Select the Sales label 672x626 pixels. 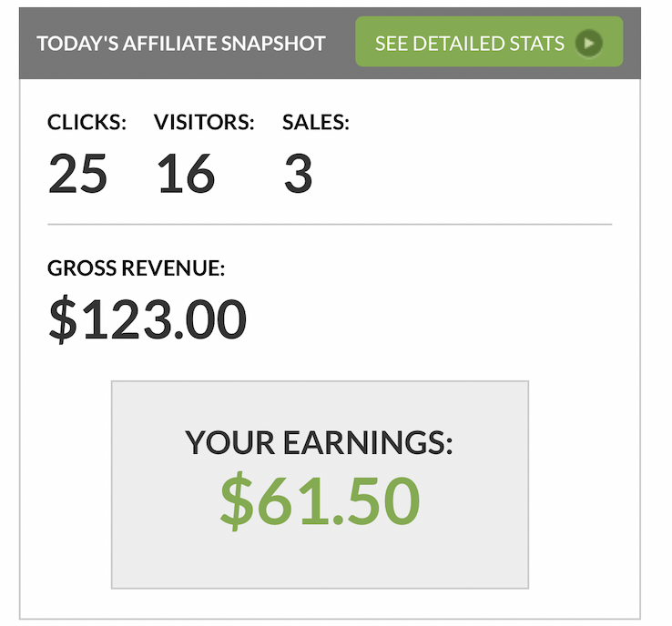316,123
